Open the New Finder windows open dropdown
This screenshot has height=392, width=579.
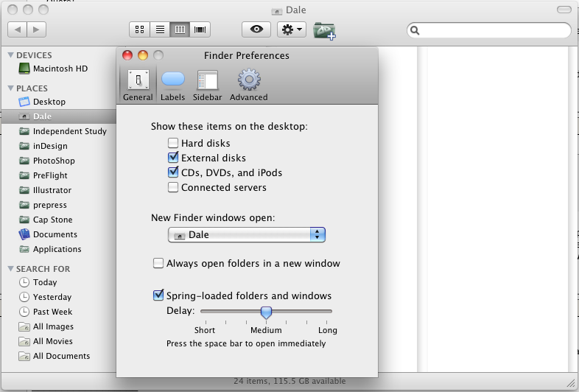pyautogui.click(x=247, y=235)
